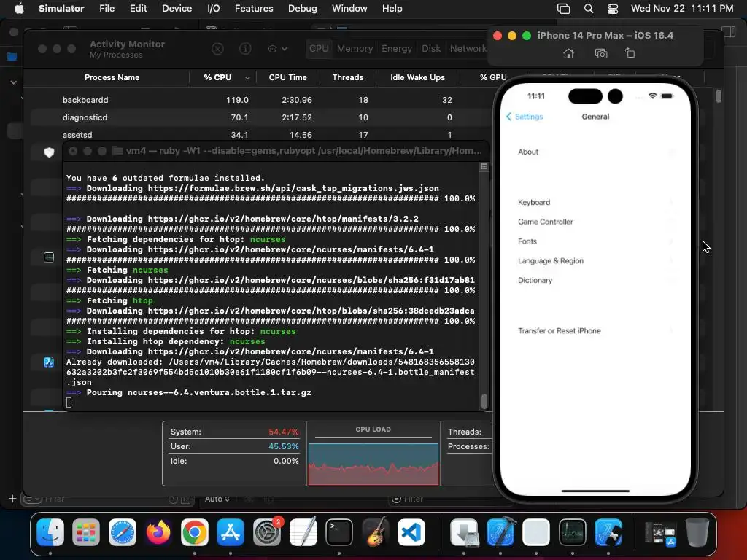Open the Device menu
Image resolution: width=747 pixels, height=560 pixels.
pyautogui.click(x=177, y=9)
